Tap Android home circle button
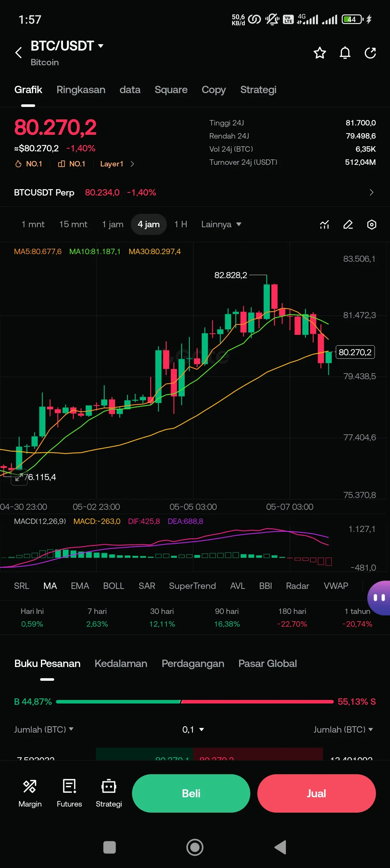Image resolution: width=390 pixels, height=868 pixels. 195,847
